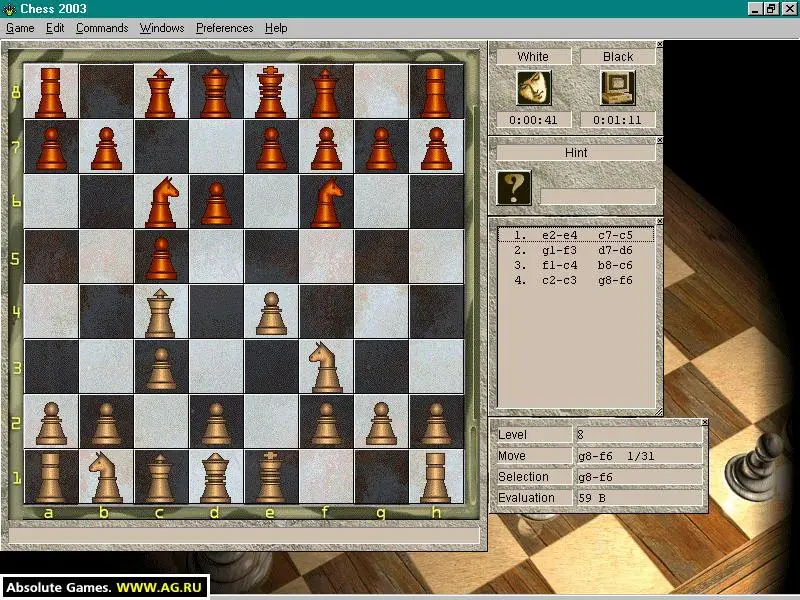The height and width of the screenshot is (600, 800).
Task: Open the Preferences menu
Action: tap(224, 28)
